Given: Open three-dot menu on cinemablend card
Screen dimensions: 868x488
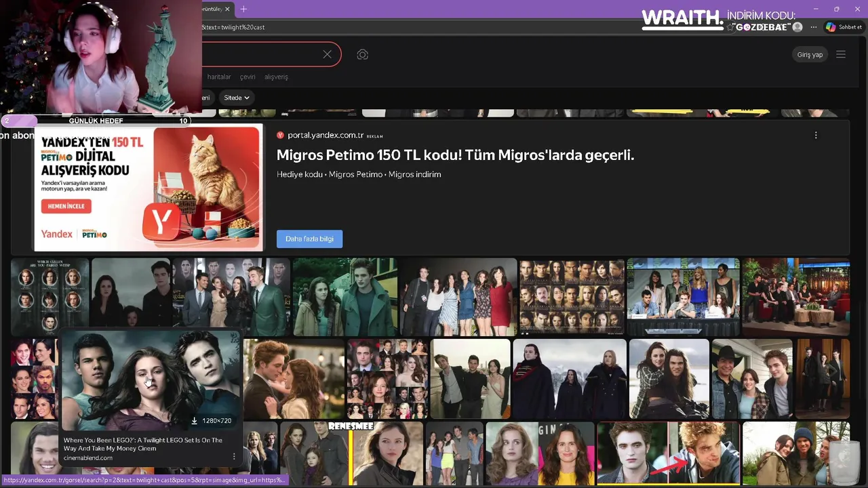Looking at the screenshot, I should 234,457.
